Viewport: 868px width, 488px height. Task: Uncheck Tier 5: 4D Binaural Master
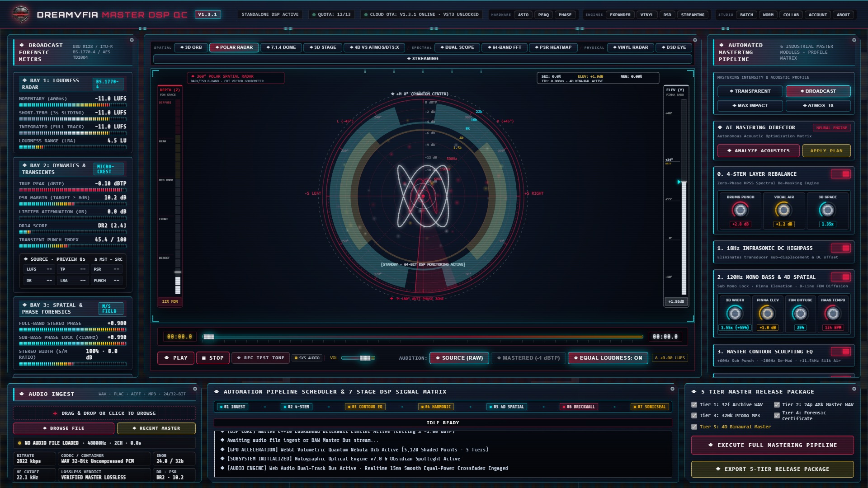694,427
